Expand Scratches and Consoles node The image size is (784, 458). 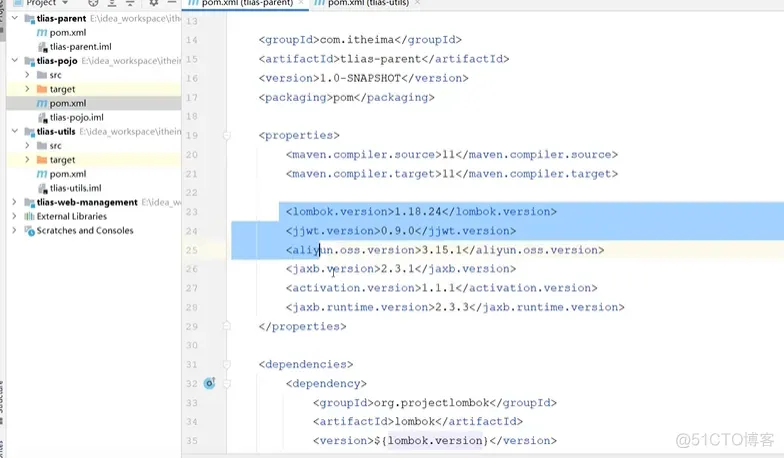point(14,230)
